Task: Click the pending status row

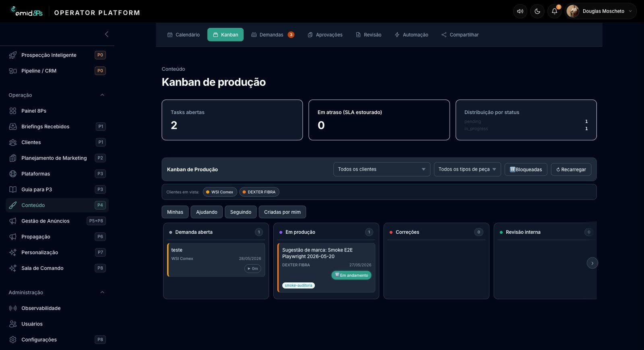Action: point(526,121)
